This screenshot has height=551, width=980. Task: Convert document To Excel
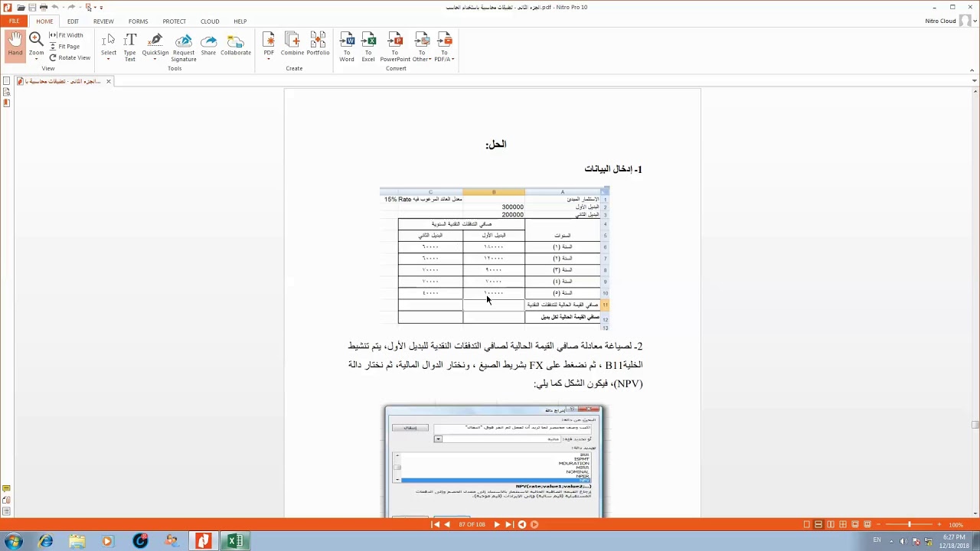click(x=368, y=47)
